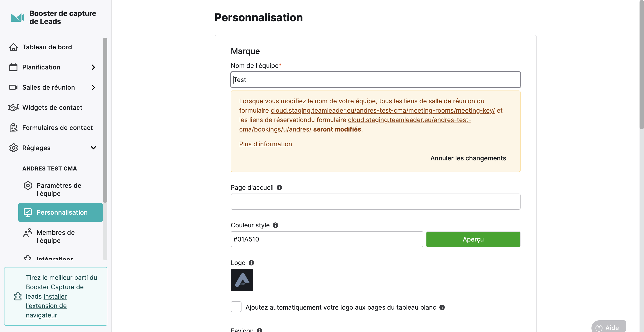Expand the Salles de réunion submenu

click(x=93, y=87)
